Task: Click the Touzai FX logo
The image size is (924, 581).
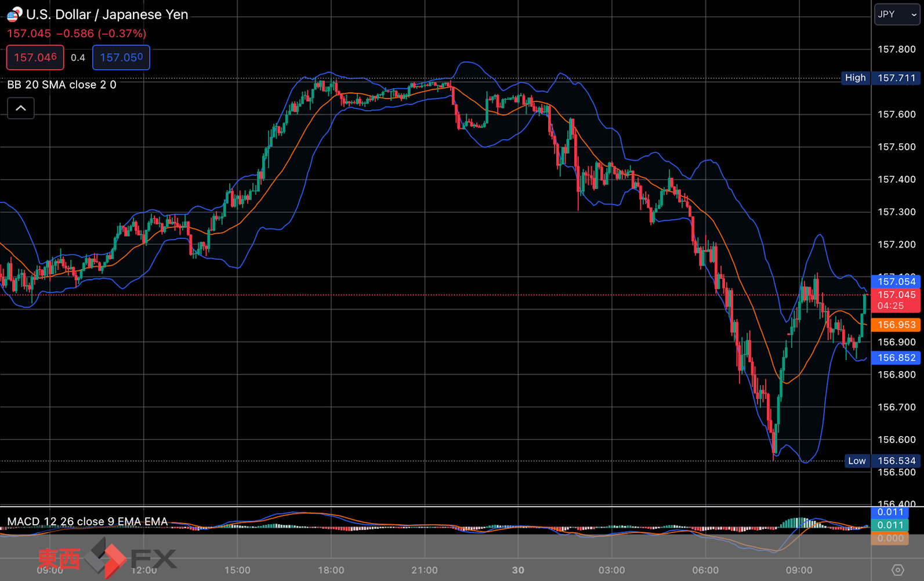Action: coord(107,558)
